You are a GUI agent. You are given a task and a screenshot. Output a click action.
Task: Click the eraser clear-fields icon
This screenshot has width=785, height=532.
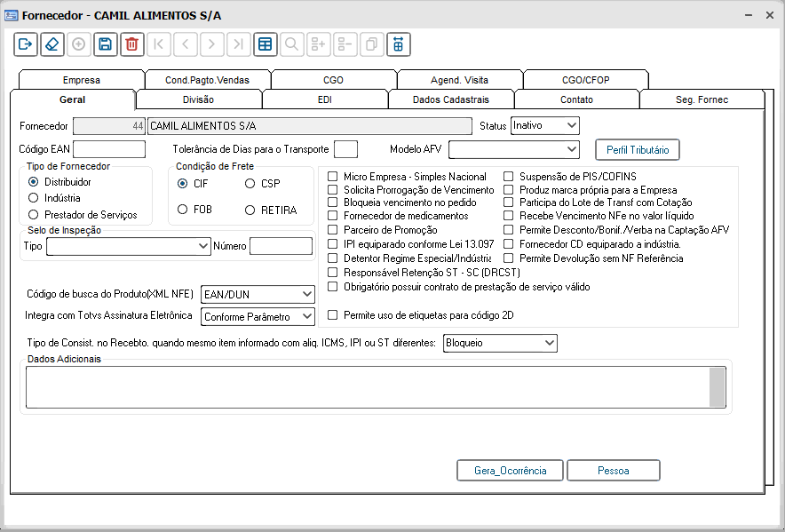pos(52,44)
